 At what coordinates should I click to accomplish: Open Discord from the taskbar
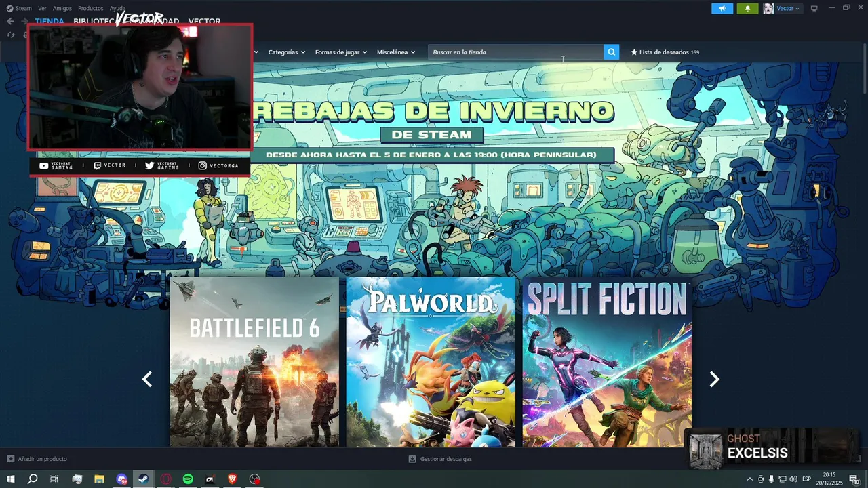pyautogui.click(x=121, y=479)
